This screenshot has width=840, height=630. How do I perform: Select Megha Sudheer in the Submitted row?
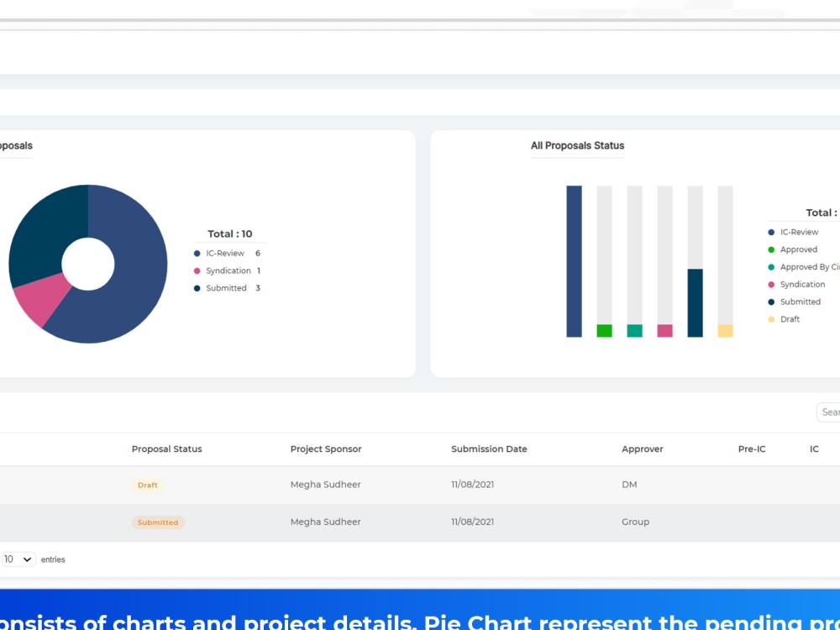click(x=325, y=522)
